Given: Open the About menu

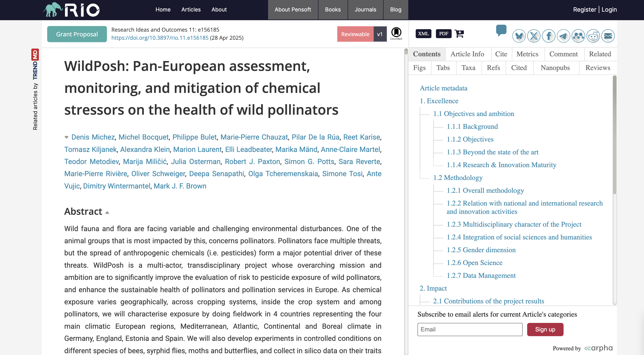Looking at the screenshot, I should tap(219, 9).
